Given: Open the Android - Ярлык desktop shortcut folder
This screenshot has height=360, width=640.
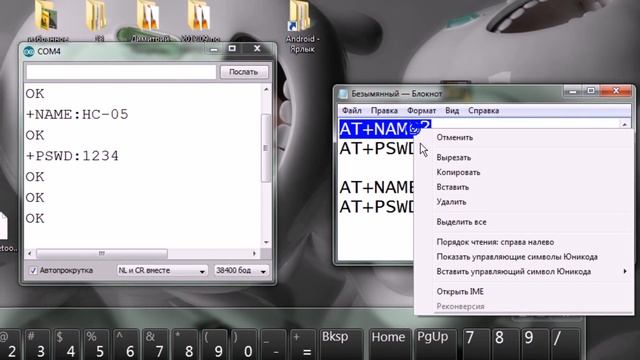Looking at the screenshot, I should (300, 27).
